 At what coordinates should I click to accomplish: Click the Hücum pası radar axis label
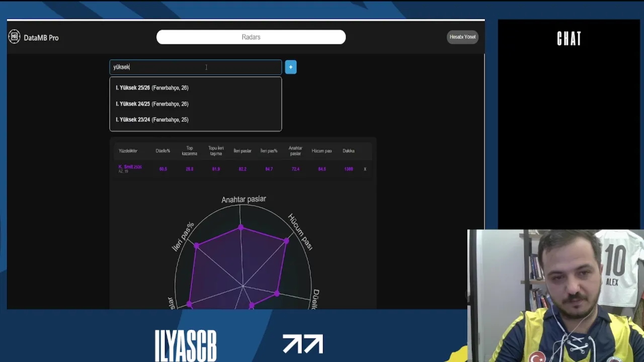pyautogui.click(x=300, y=232)
